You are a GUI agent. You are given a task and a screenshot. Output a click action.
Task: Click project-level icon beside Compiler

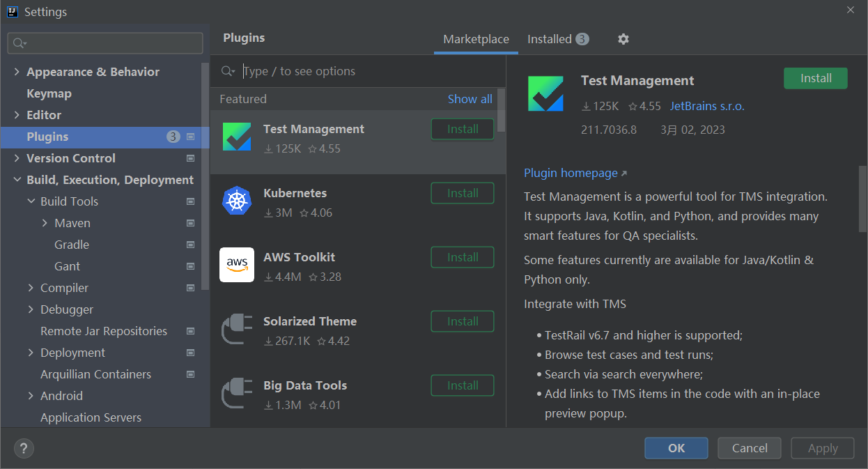(x=191, y=288)
